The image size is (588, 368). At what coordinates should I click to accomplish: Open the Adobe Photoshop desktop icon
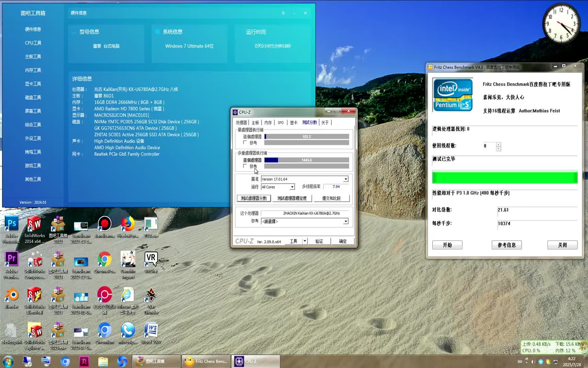tap(12, 225)
